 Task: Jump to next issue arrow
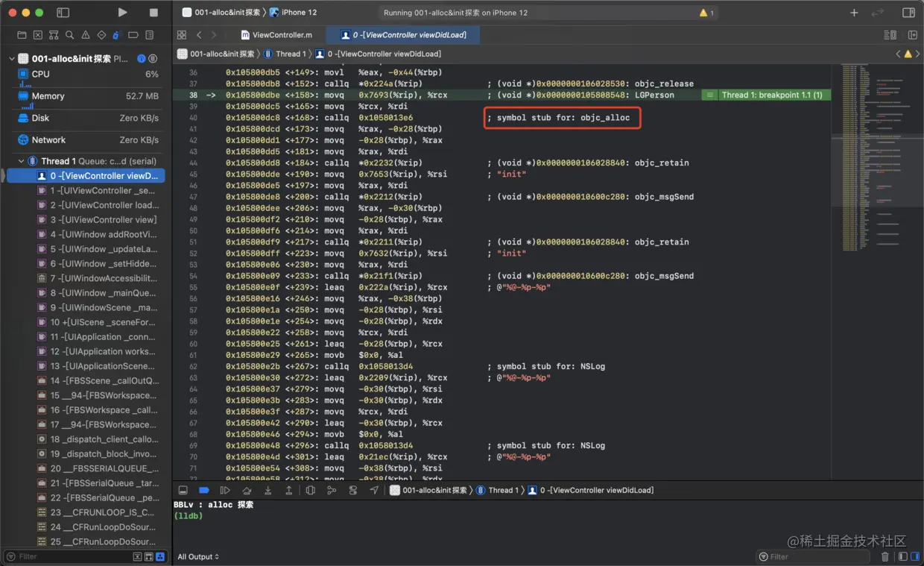[x=917, y=54]
